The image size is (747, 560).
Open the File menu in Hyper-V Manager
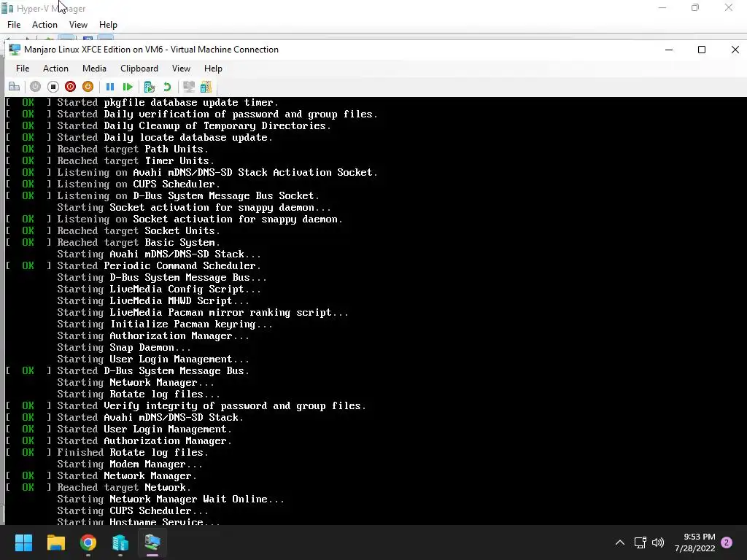coord(14,25)
